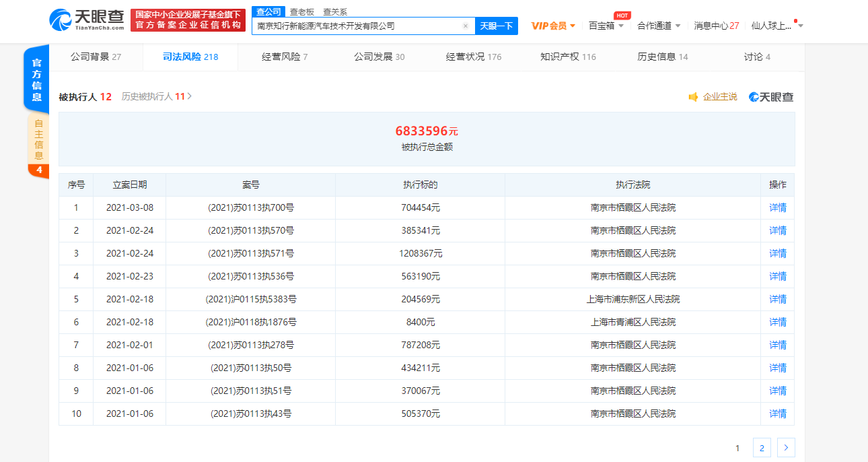Click the 立案日期 column header
Viewport: 868px width, 462px height.
click(130, 185)
